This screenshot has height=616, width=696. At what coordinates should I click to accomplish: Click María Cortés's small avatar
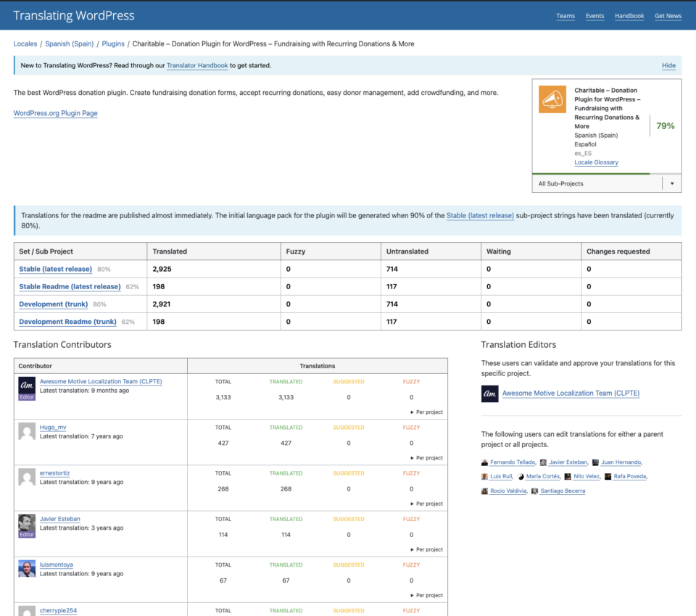coord(521,477)
